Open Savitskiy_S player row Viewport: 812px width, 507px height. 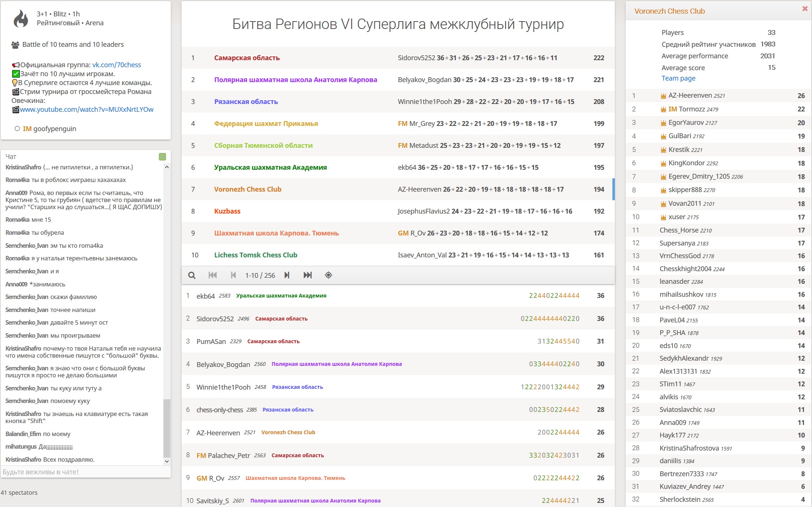(x=398, y=500)
